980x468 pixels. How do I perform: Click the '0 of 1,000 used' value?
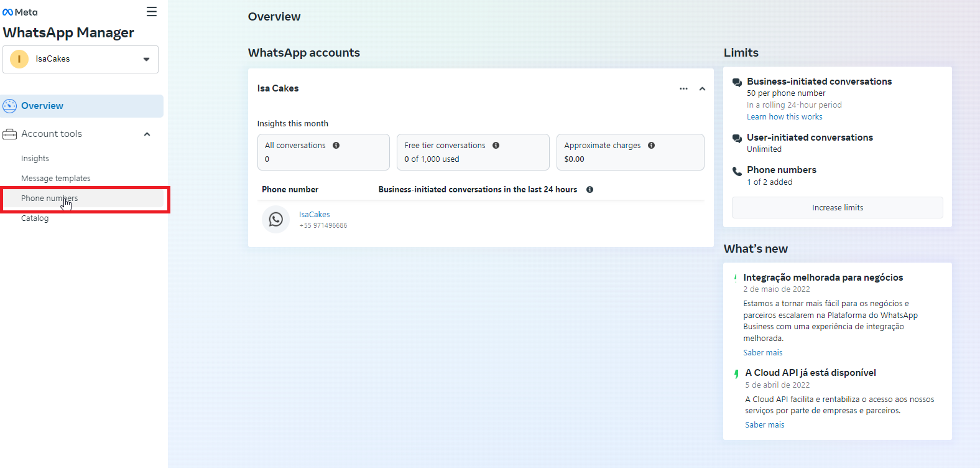coord(432,159)
